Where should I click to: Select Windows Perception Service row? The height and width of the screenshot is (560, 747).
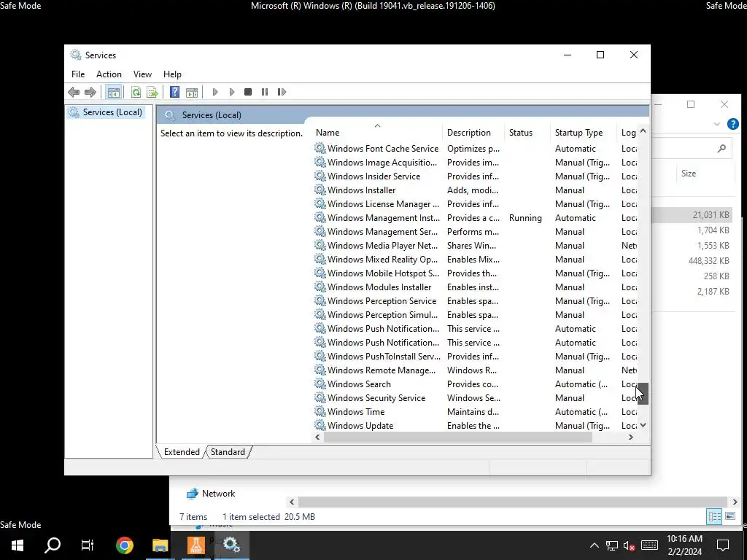(x=476, y=301)
